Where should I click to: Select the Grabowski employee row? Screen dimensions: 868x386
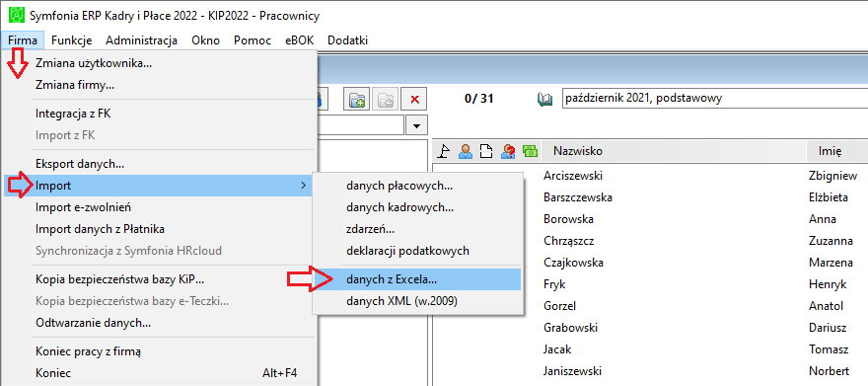click(x=650, y=328)
